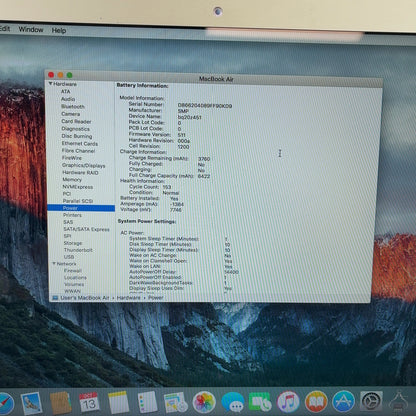This screenshot has height=416, width=416.
Task: Select NVMExpress in the sidebar
Action: click(x=78, y=187)
